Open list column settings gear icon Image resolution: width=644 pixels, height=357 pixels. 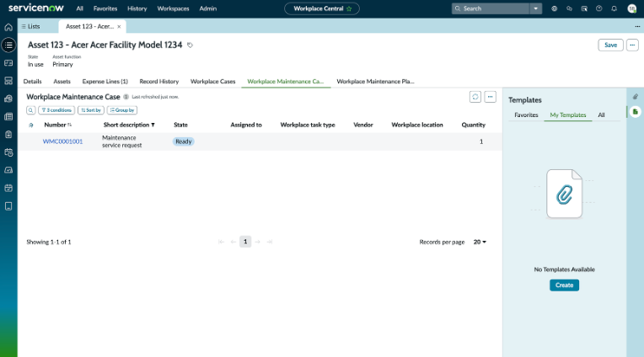click(31, 125)
